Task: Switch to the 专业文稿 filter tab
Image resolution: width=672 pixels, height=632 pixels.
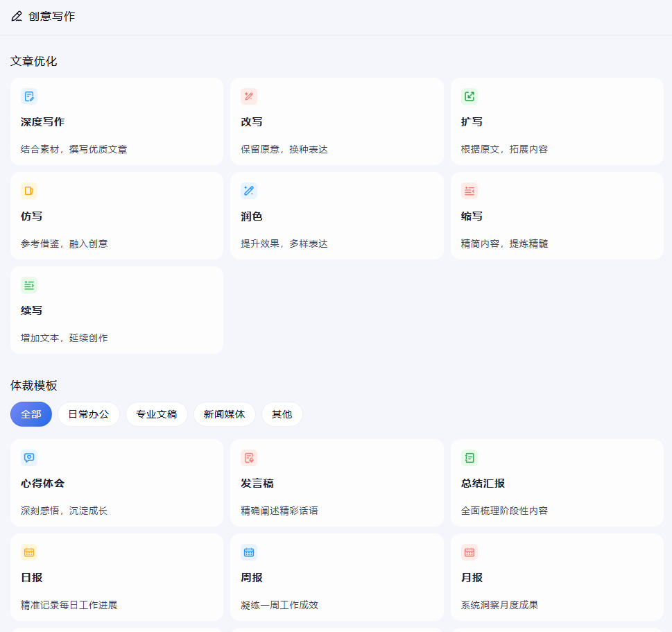Action: click(157, 414)
